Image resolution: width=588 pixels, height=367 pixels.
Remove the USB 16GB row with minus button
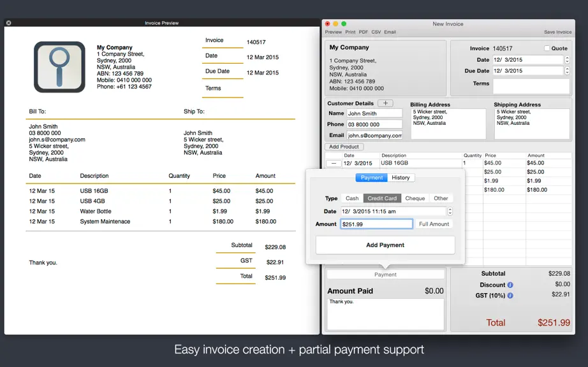(x=334, y=163)
